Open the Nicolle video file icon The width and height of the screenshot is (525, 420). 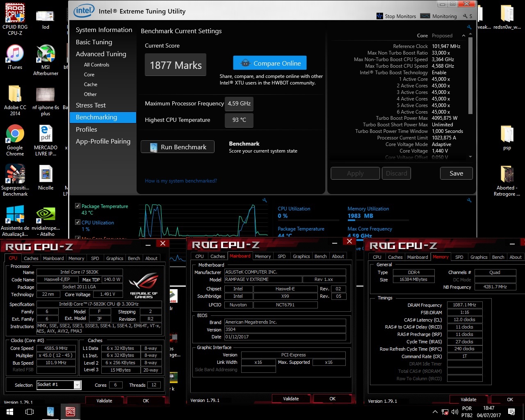click(46, 177)
